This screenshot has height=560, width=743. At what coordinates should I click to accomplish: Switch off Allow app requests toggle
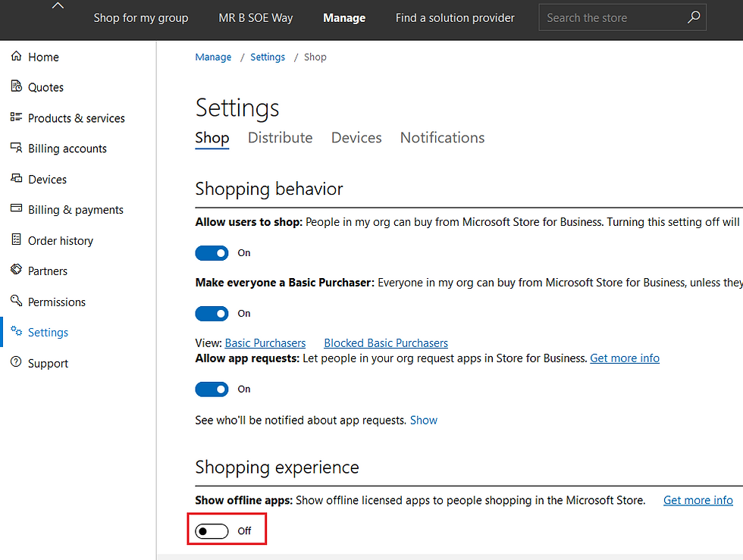(212, 389)
